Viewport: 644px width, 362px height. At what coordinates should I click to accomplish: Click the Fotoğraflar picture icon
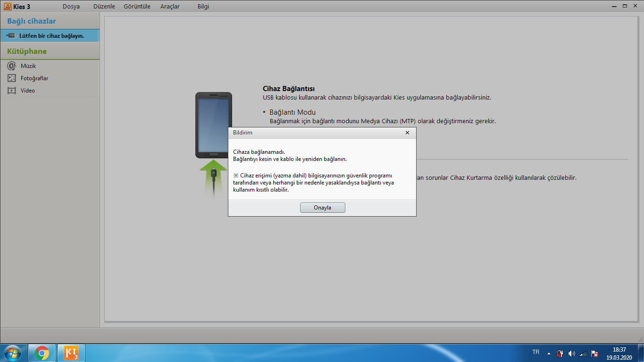pyautogui.click(x=12, y=78)
